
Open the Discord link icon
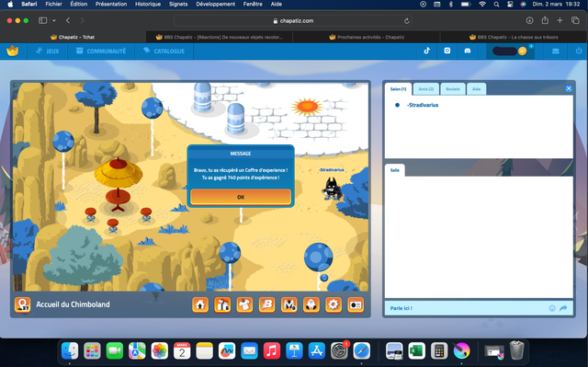(468, 51)
